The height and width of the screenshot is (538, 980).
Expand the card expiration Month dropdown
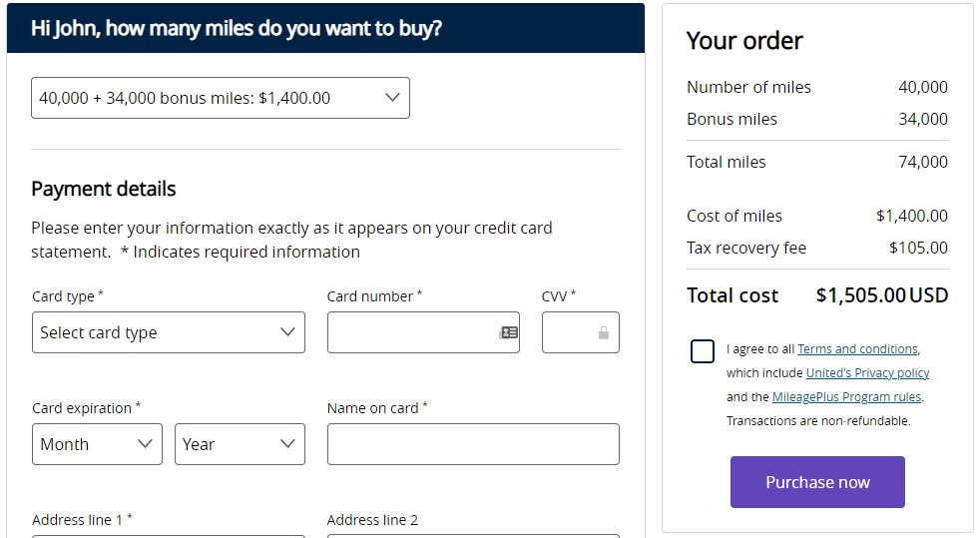click(x=98, y=444)
